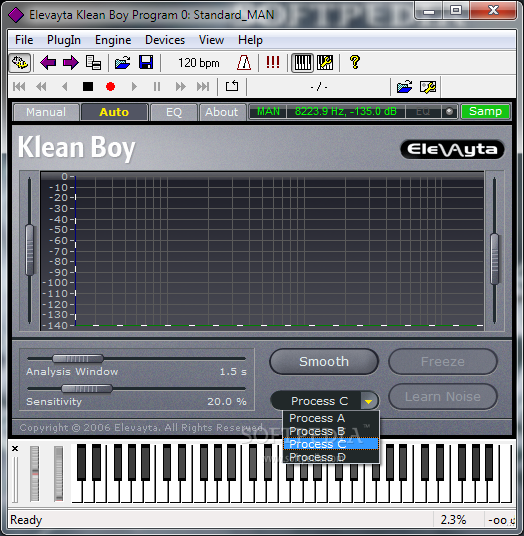This screenshot has height=536, width=524.
Task: Click the rewind double-arrow button
Action: [41, 86]
